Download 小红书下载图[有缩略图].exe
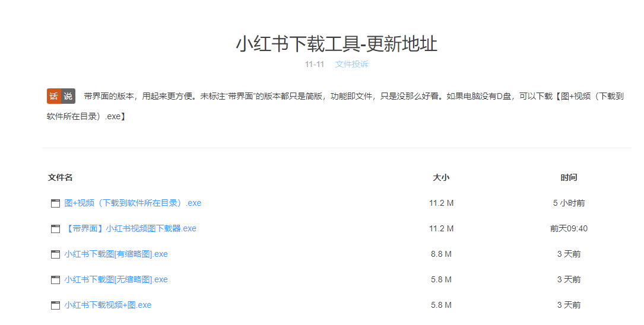The width and height of the screenshot is (644, 325). [116, 254]
